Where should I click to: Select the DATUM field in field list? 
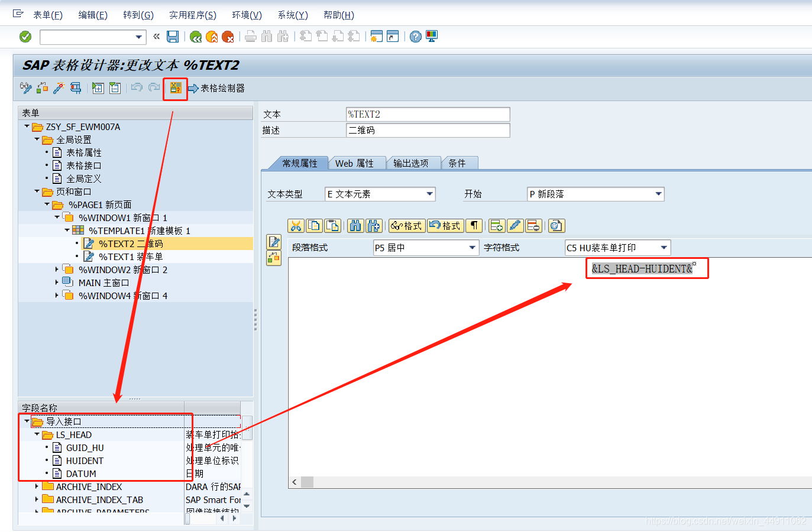coord(81,473)
